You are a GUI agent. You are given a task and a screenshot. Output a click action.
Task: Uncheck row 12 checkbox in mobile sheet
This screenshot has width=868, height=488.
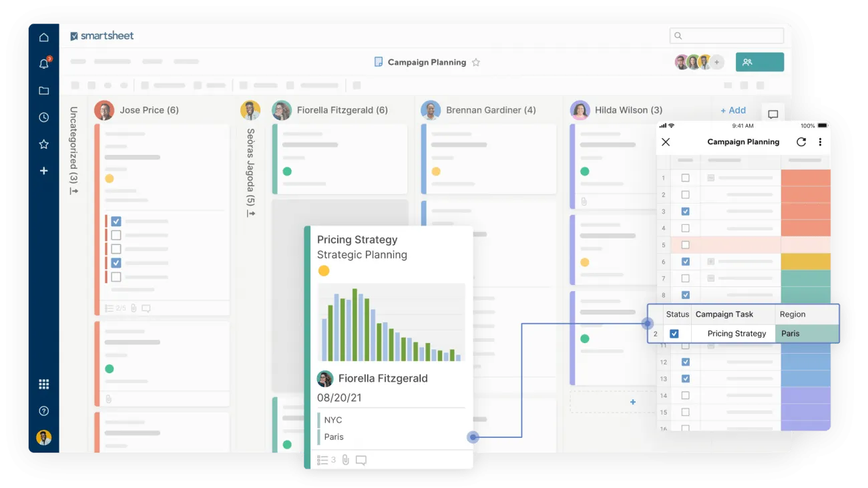685,362
